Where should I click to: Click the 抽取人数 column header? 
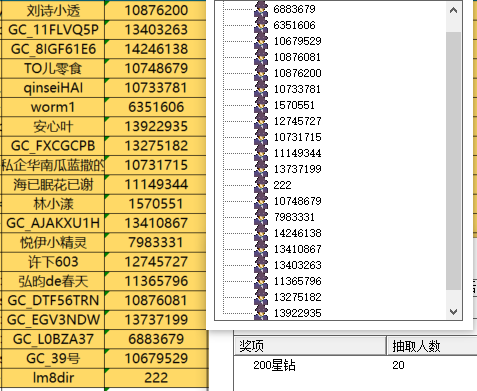[x=432, y=346]
